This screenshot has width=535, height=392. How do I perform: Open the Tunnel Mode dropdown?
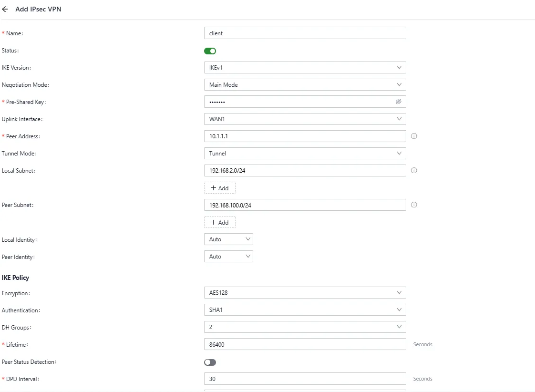[x=305, y=153]
